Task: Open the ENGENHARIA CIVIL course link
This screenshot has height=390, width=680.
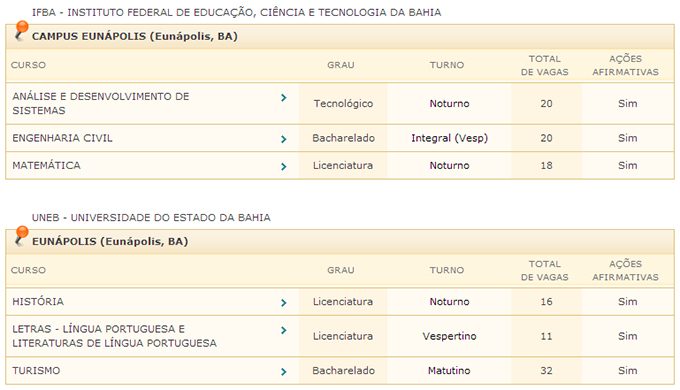Action: [62, 138]
